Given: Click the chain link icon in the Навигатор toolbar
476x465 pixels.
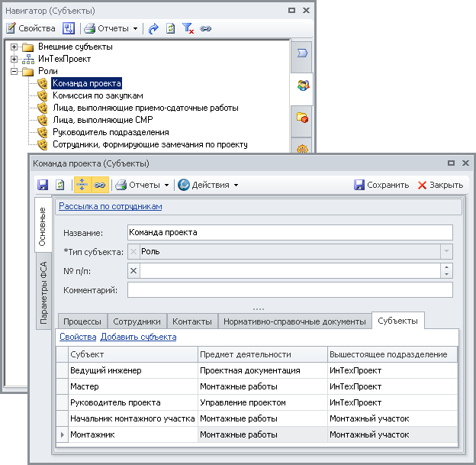Looking at the screenshot, I should 205,28.
